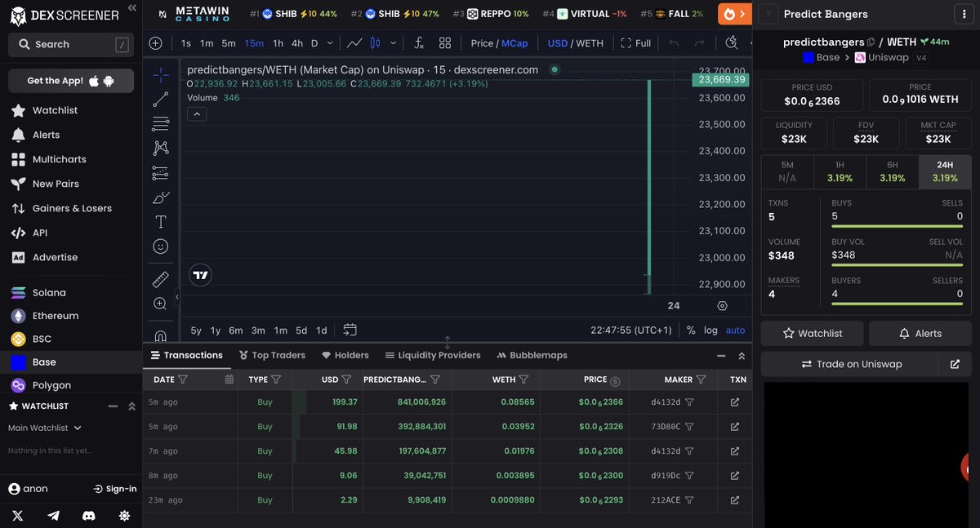Toggle the price currency icon in PRICE header
Screen dimensions: 980x528
[615, 380]
